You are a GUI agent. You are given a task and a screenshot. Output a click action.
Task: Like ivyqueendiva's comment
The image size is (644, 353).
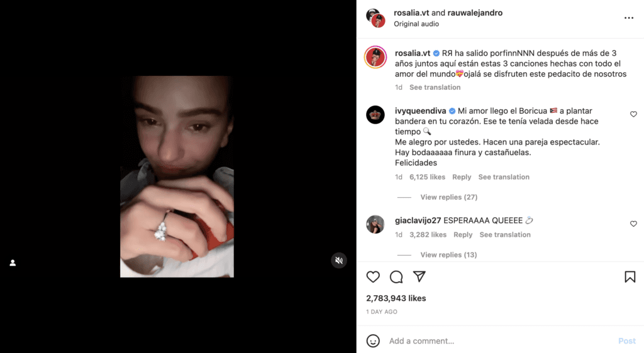633,114
